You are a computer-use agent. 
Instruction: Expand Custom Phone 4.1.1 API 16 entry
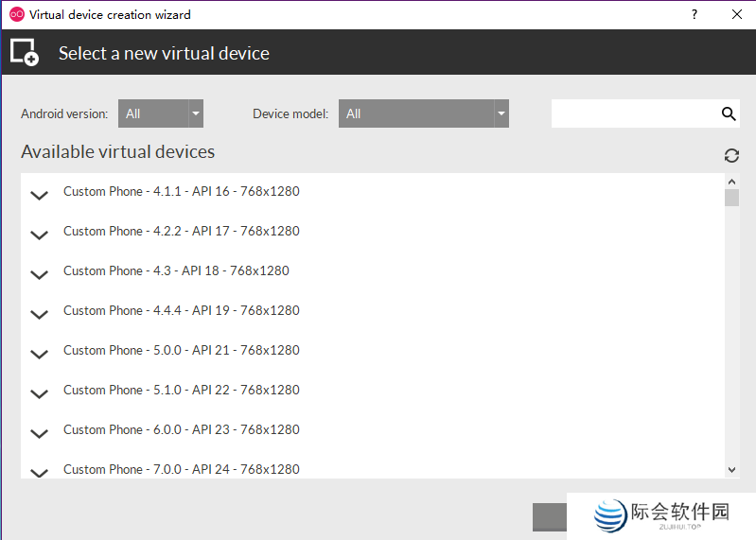[39, 196]
